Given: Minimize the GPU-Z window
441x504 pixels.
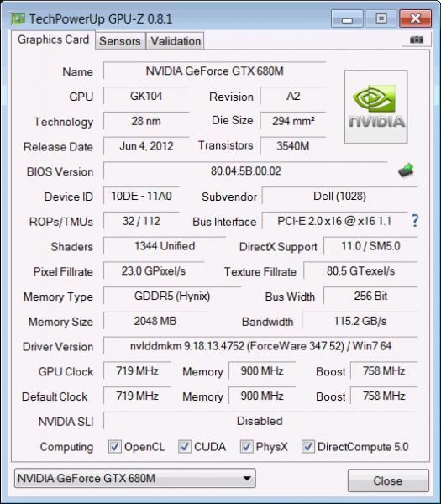Looking at the screenshot, I should point(347,18).
